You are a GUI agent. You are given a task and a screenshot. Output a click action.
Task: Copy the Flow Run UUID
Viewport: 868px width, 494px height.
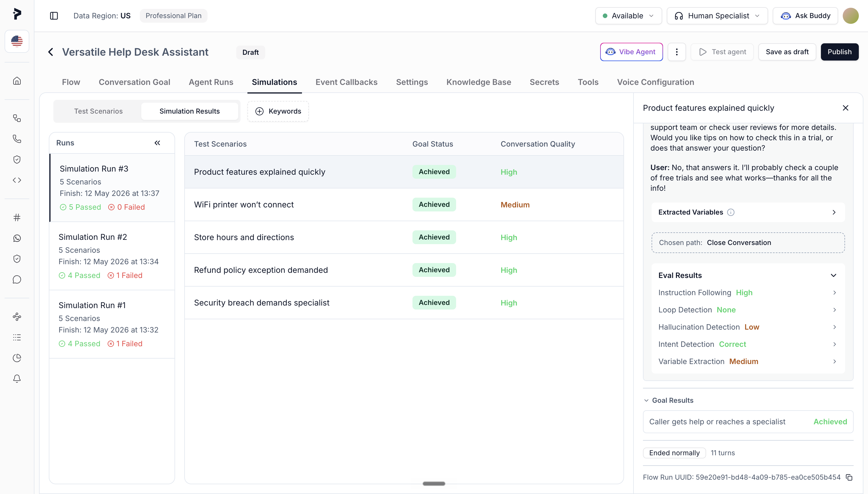pyautogui.click(x=849, y=477)
